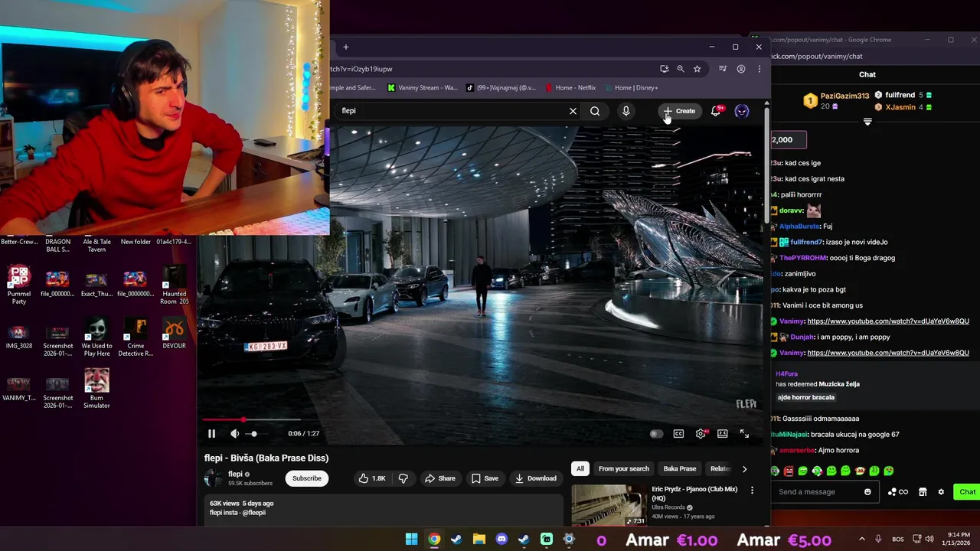Share the video

(440, 478)
